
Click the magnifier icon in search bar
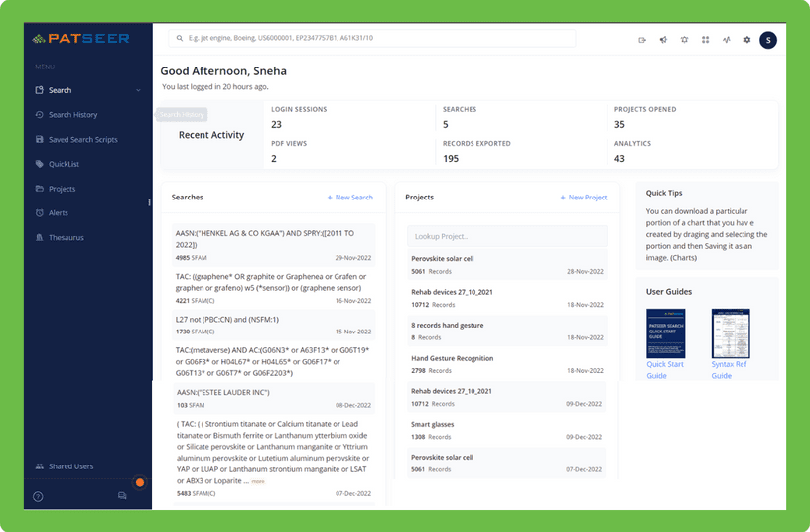coord(180,38)
